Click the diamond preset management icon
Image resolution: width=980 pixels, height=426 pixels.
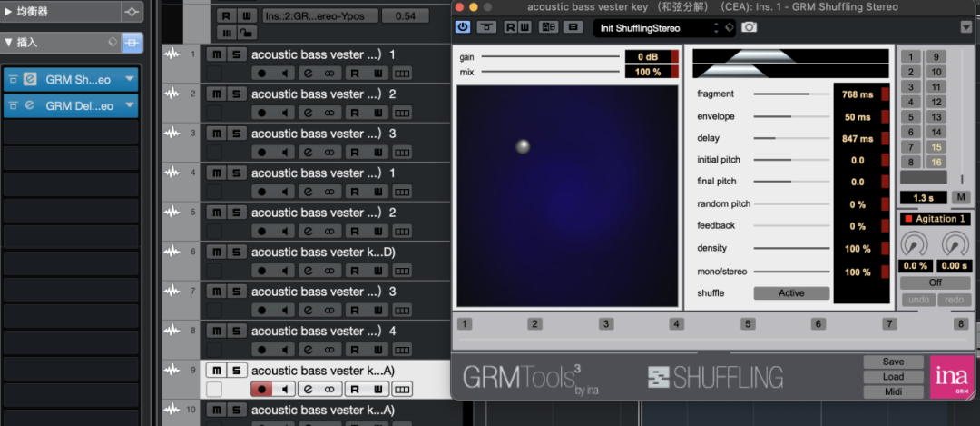(729, 27)
